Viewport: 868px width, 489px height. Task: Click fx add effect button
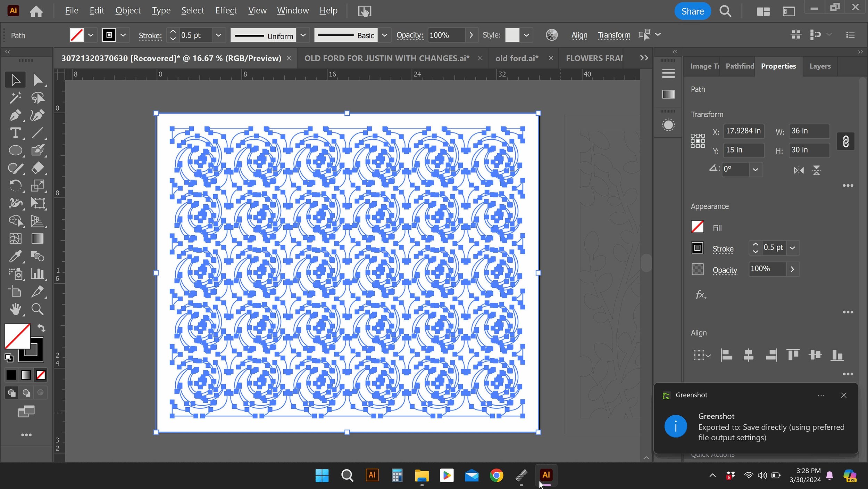point(701,295)
